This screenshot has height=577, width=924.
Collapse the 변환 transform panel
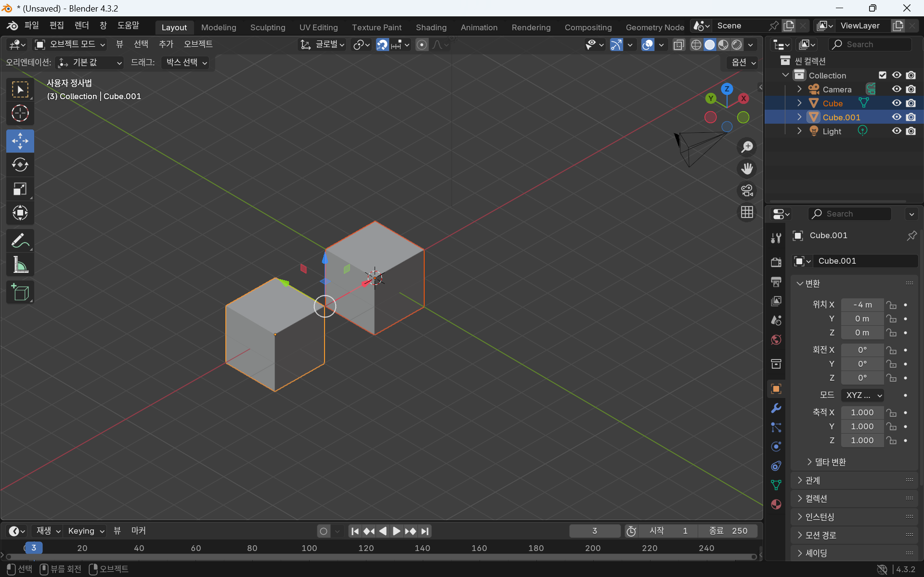click(x=808, y=283)
